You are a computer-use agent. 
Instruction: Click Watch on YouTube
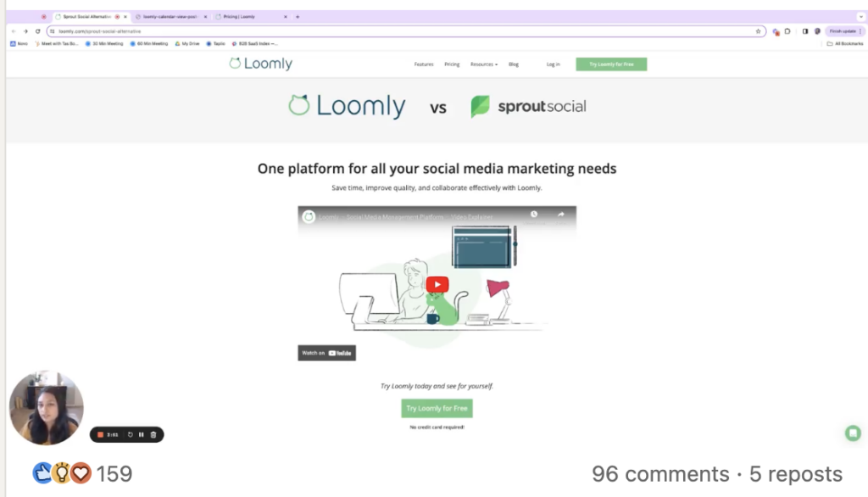pyautogui.click(x=326, y=353)
